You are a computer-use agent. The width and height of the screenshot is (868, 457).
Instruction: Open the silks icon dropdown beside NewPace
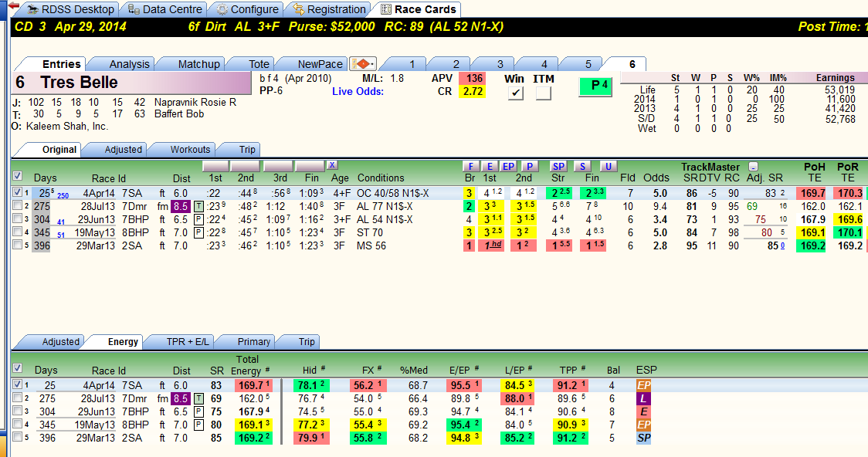click(x=363, y=63)
